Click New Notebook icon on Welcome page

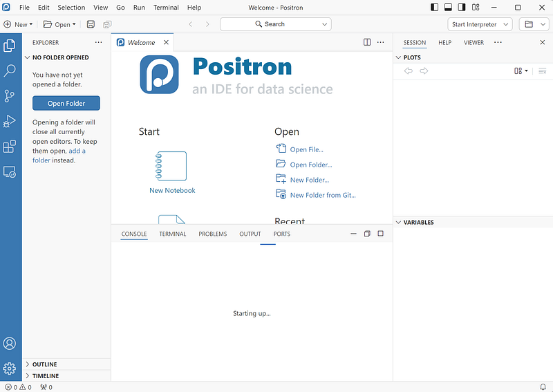pos(171,166)
